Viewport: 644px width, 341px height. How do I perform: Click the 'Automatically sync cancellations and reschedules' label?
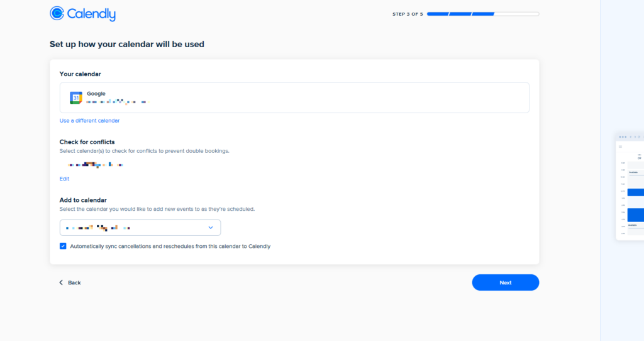(x=170, y=246)
